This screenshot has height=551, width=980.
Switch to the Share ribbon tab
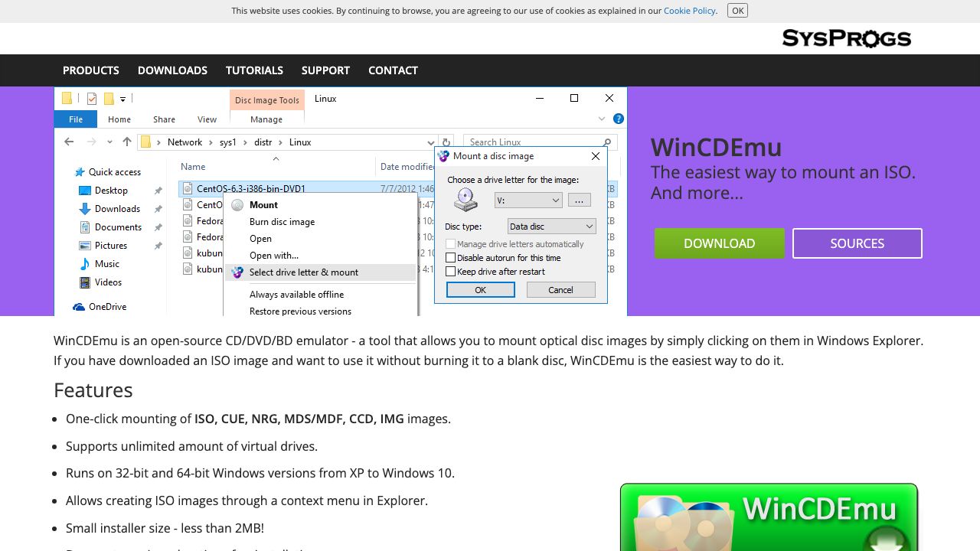click(164, 119)
